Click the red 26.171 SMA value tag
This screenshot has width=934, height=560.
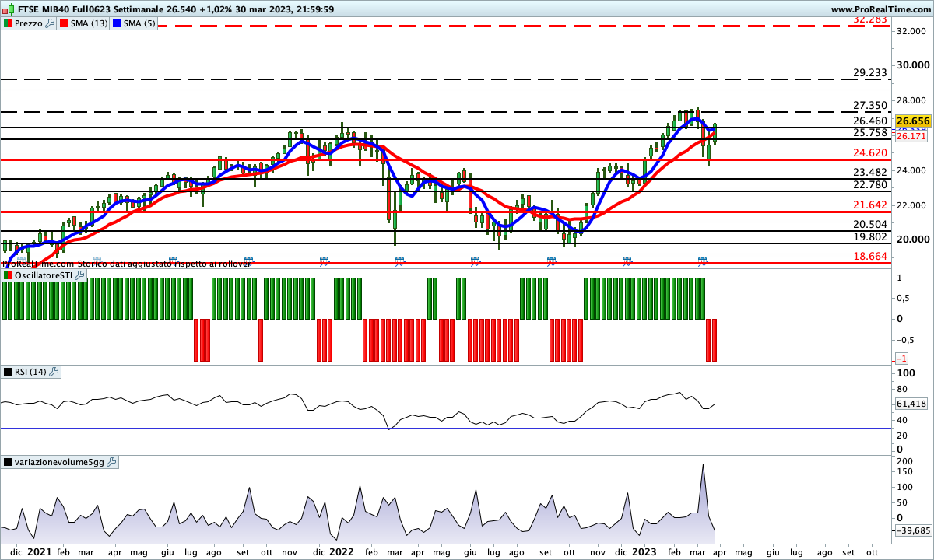(911, 136)
